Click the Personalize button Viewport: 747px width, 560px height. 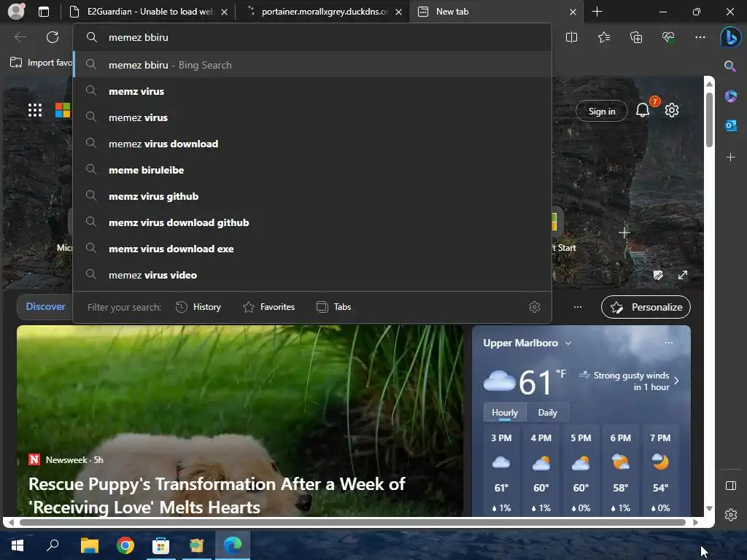646,307
